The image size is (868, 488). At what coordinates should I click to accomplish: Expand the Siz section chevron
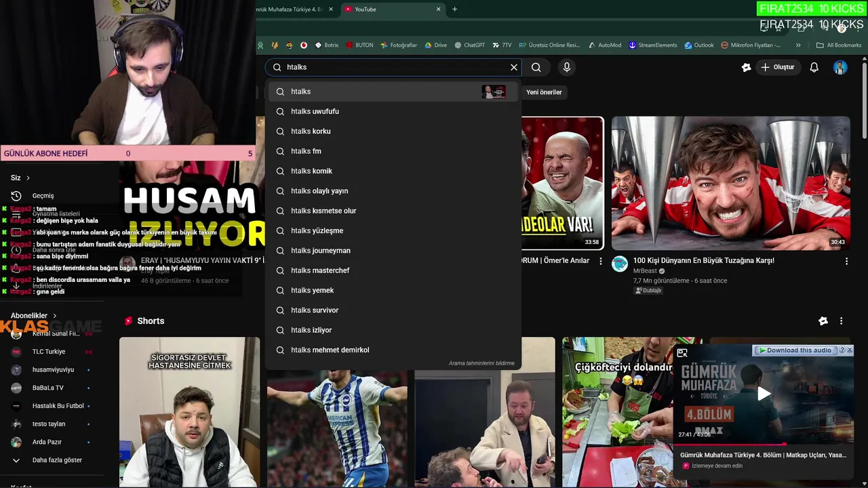coord(28,178)
